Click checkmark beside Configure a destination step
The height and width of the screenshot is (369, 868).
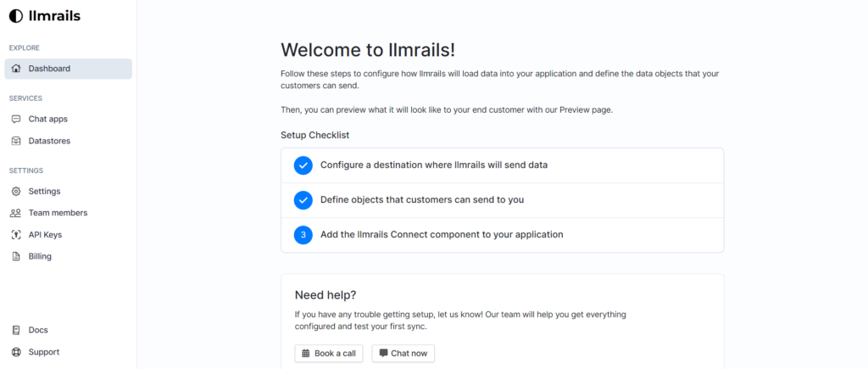pyautogui.click(x=303, y=165)
